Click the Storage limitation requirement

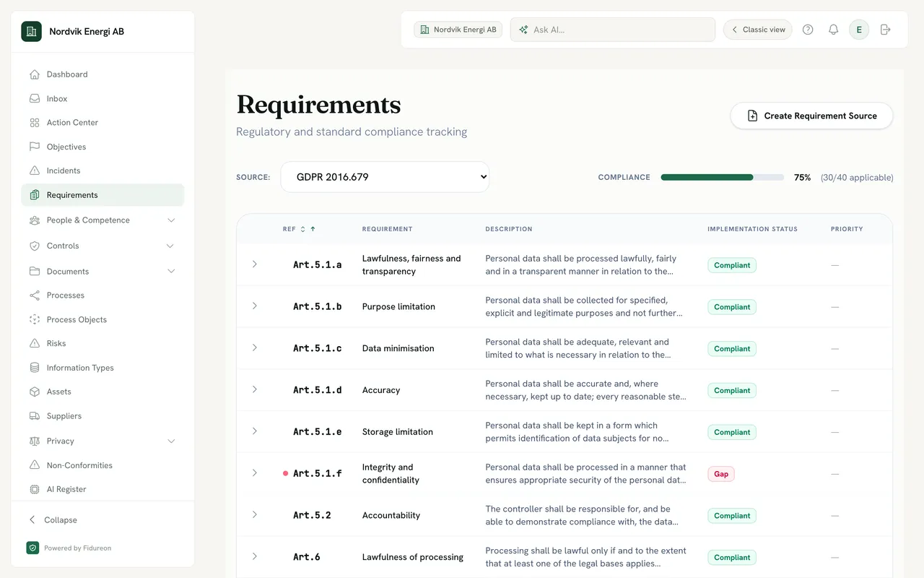(x=398, y=432)
